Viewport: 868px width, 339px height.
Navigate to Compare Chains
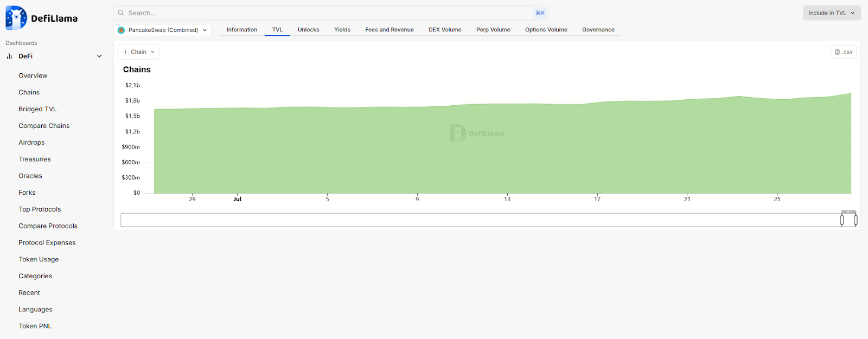point(44,126)
